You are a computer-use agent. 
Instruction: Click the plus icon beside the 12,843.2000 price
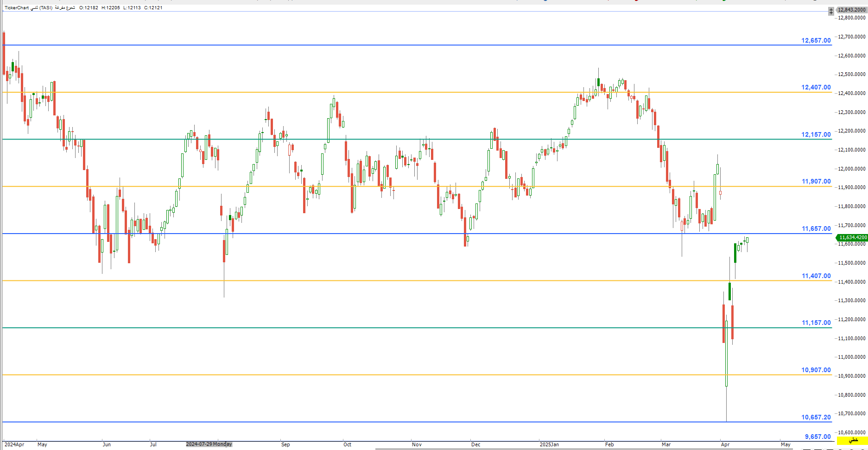pos(831,11)
